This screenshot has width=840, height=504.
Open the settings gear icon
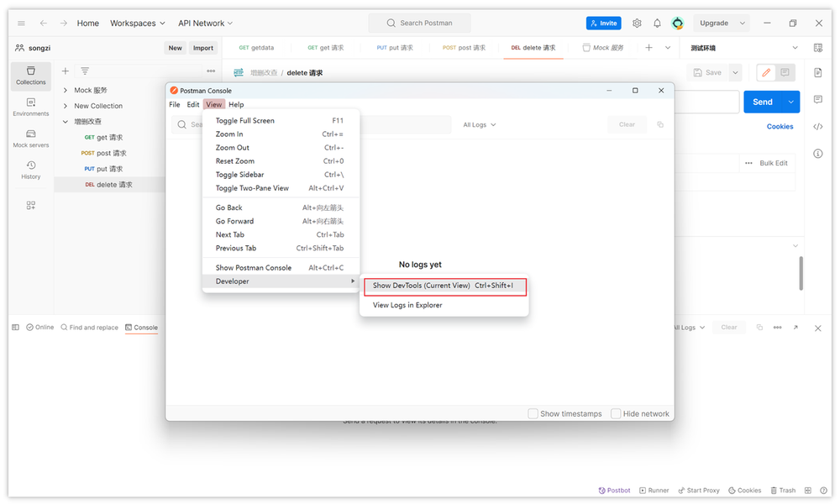point(637,24)
